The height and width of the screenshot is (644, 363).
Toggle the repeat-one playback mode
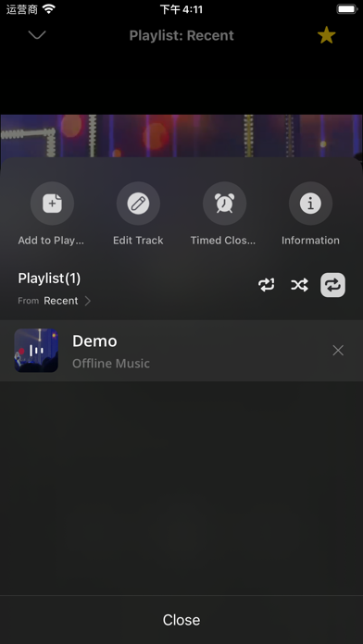[x=267, y=285]
